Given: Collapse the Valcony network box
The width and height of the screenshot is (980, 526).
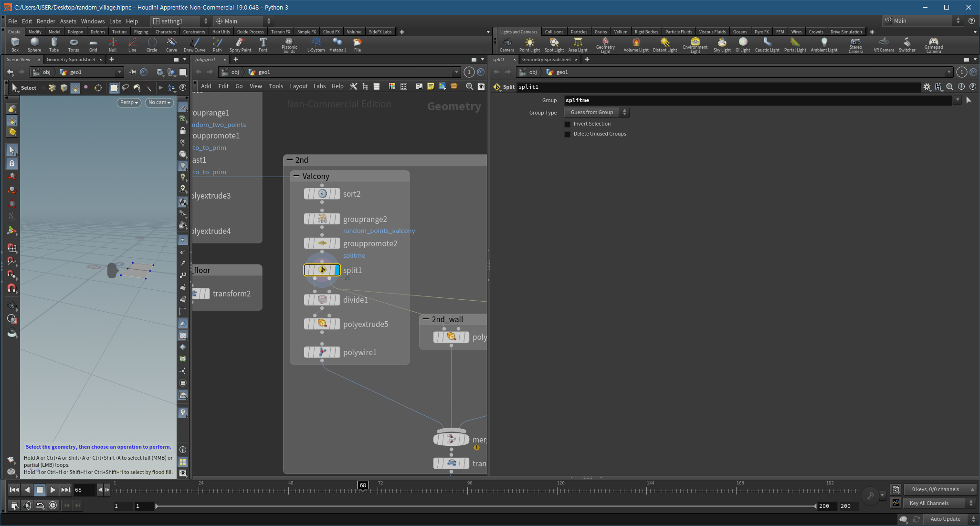Looking at the screenshot, I should [x=296, y=176].
